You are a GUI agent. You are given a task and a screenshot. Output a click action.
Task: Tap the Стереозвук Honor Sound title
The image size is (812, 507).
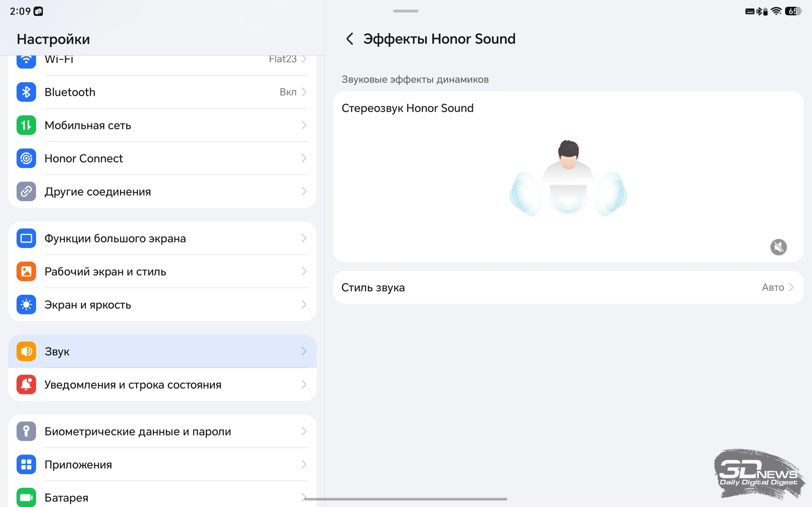point(408,108)
